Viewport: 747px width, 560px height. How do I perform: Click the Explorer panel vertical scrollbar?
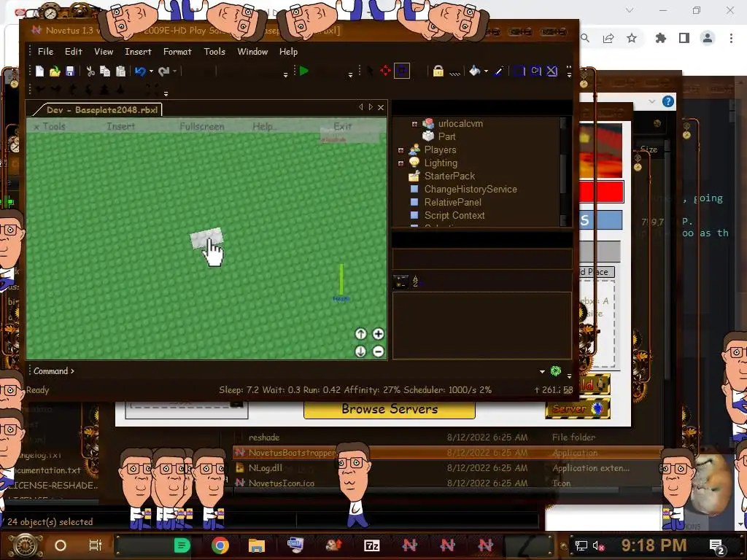tap(564, 171)
